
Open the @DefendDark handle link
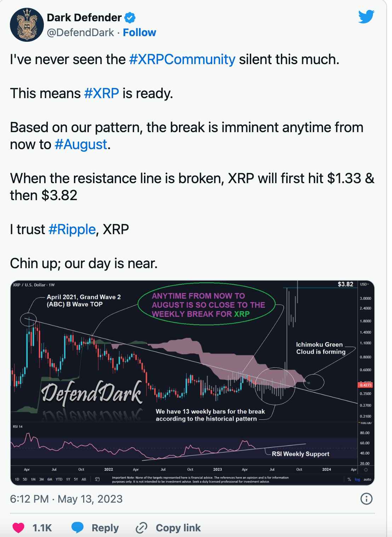point(80,33)
